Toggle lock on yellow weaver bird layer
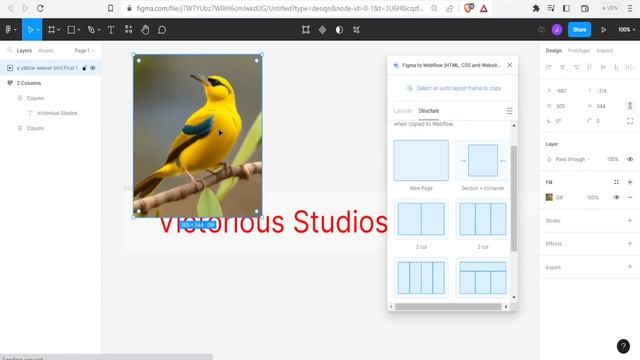 (84, 68)
